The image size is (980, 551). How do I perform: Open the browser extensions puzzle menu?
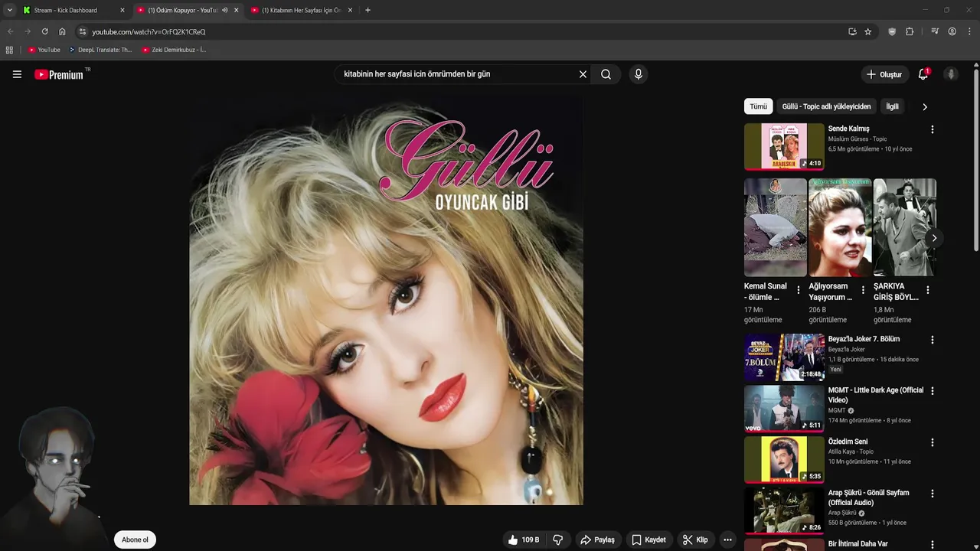pos(910,31)
